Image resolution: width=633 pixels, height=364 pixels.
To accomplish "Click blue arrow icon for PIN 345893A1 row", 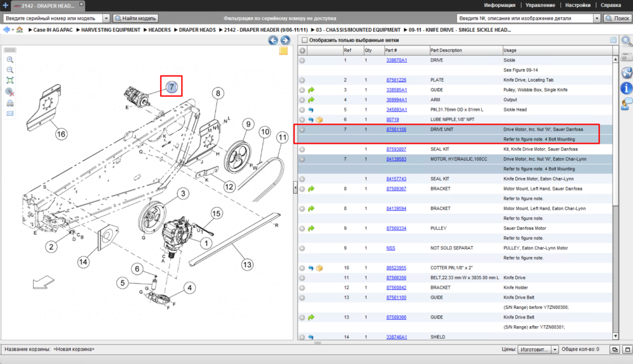I will click(x=311, y=110).
